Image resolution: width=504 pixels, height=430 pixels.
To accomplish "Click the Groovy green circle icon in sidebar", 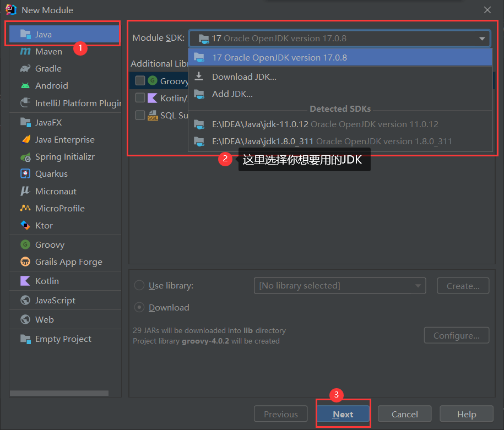I will click(x=25, y=244).
